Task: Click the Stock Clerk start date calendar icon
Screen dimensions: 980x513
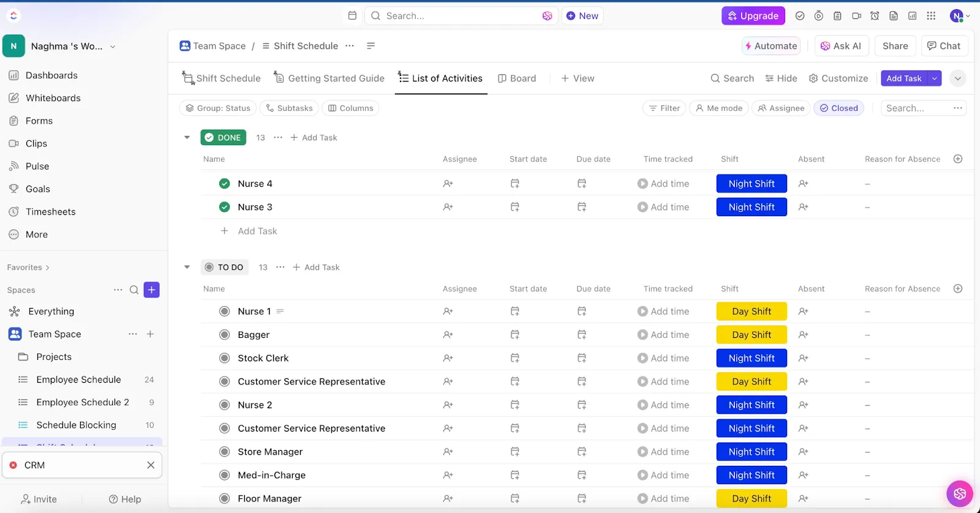Action: tap(515, 358)
